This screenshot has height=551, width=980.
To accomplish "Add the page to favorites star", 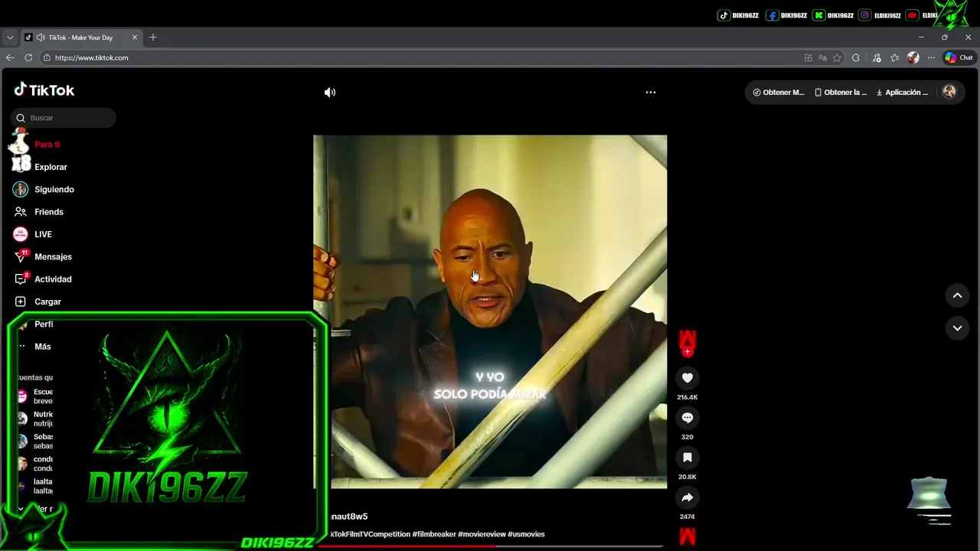I will point(838,57).
